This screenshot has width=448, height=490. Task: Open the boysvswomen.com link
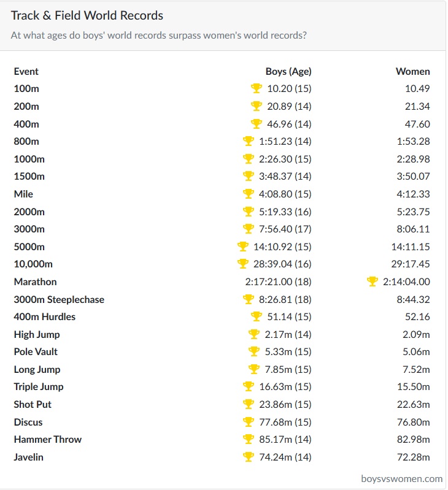(402, 478)
